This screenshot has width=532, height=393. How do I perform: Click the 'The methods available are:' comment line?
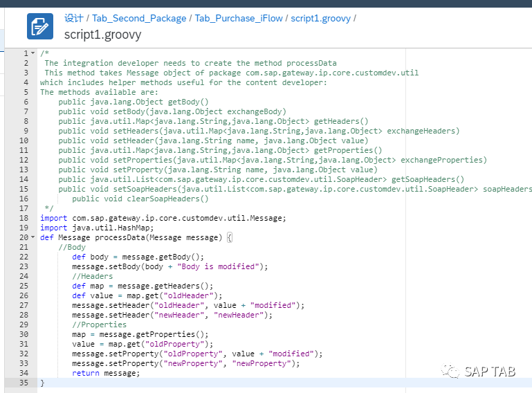(x=99, y=92)
